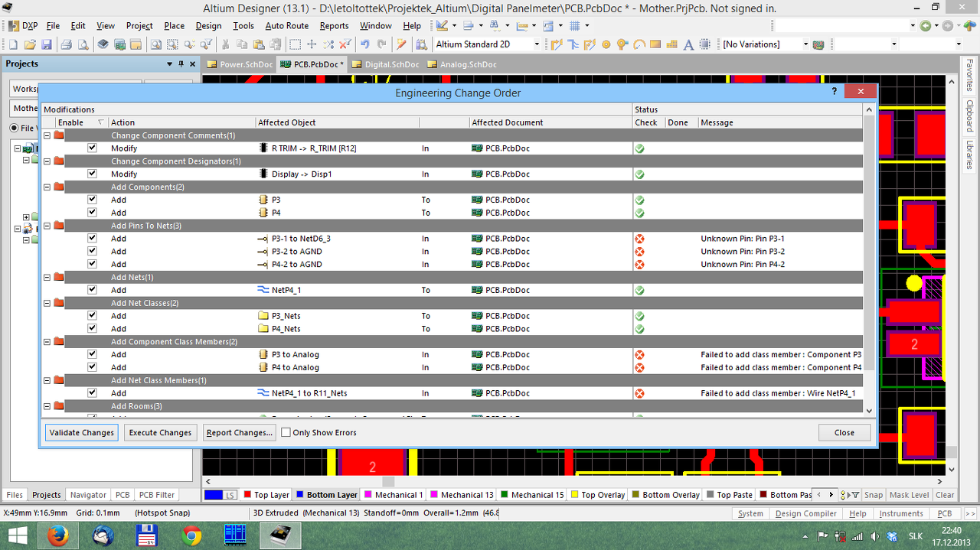Select Place Pad tool
The image size is (980, 550).
pyautogui.click(x=606, y=44)
